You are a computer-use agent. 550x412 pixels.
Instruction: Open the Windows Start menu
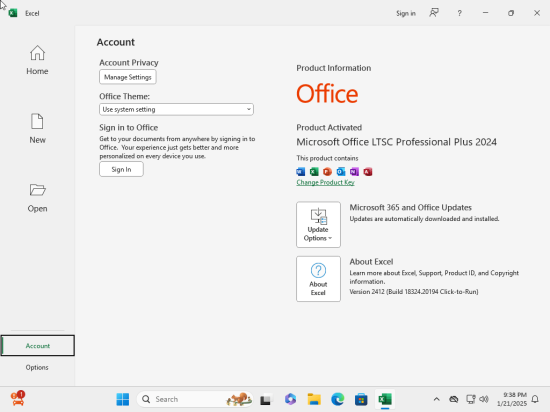click(x=122, y=399)
